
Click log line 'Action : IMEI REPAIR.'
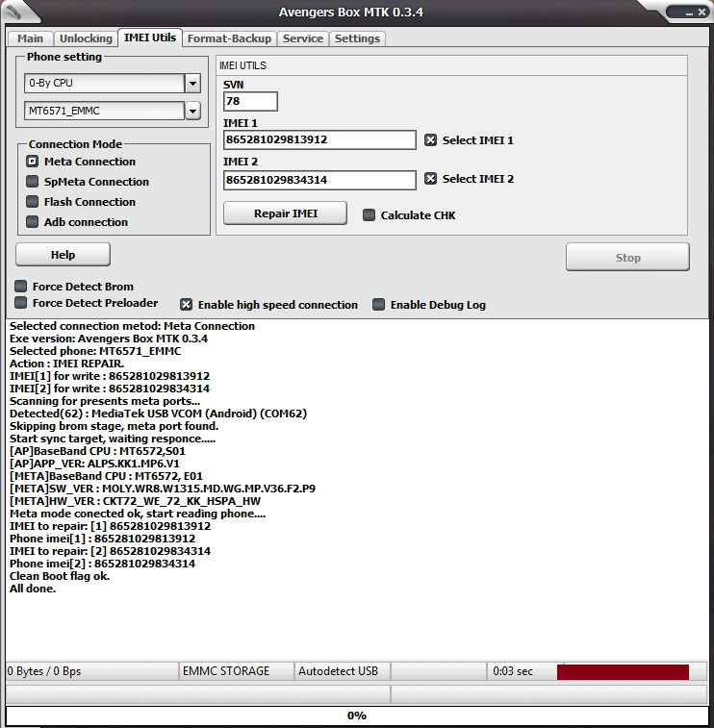coord(67,364)
